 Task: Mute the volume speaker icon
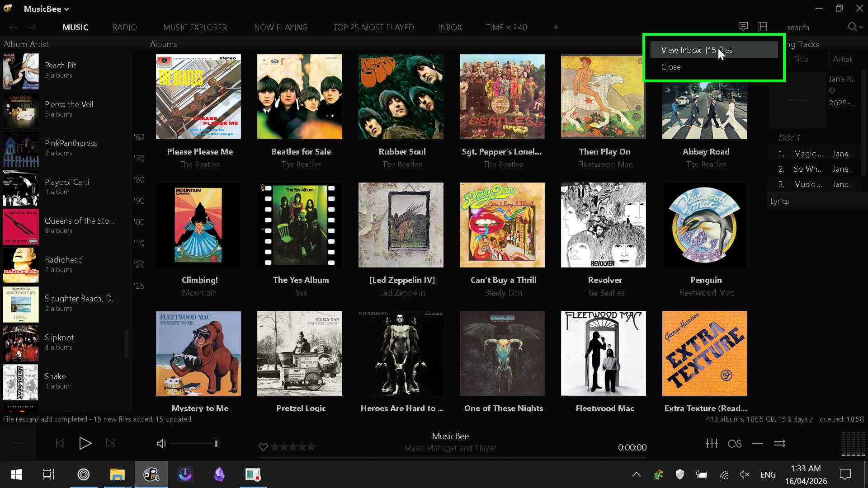point(161,444)
